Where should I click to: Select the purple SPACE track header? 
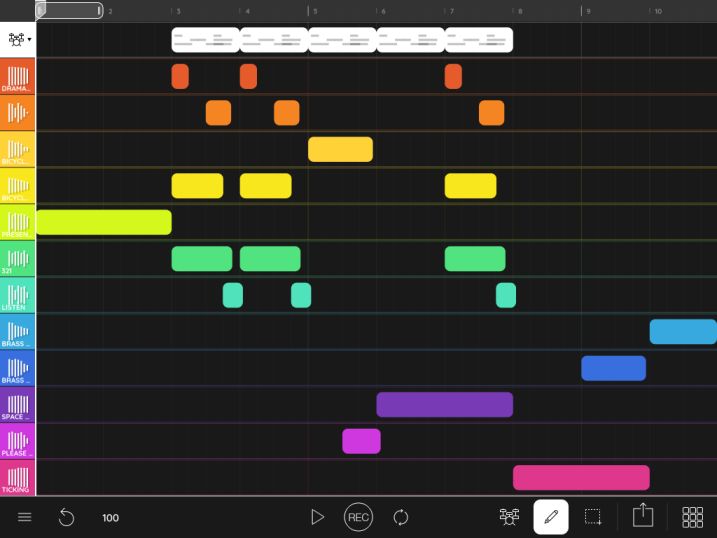[x=17, y=405]
